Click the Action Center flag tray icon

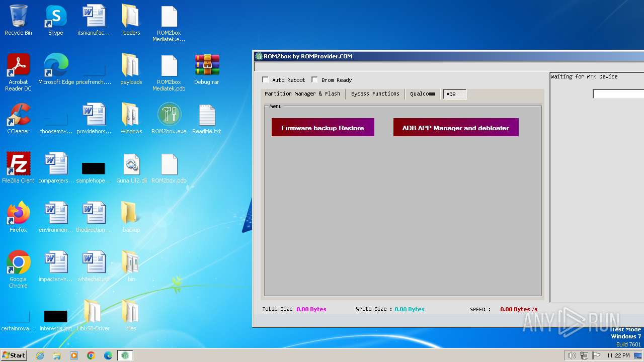(x=596, y=355)
